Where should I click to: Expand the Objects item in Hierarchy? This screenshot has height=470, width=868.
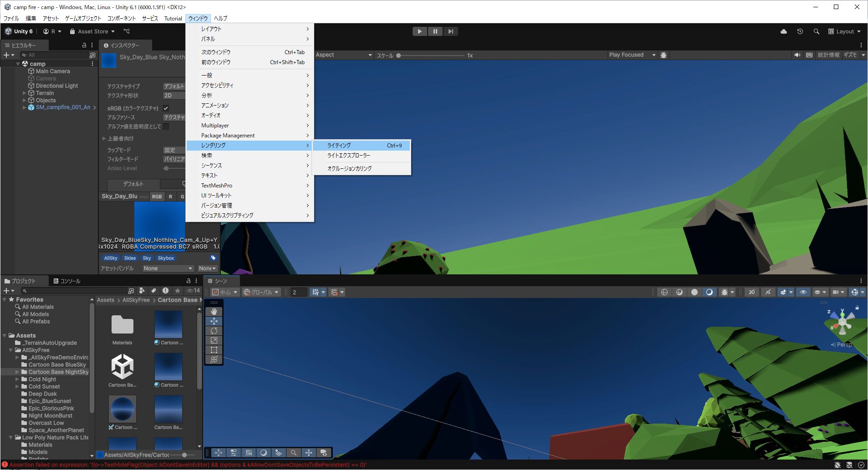click(x=25, y=100)
